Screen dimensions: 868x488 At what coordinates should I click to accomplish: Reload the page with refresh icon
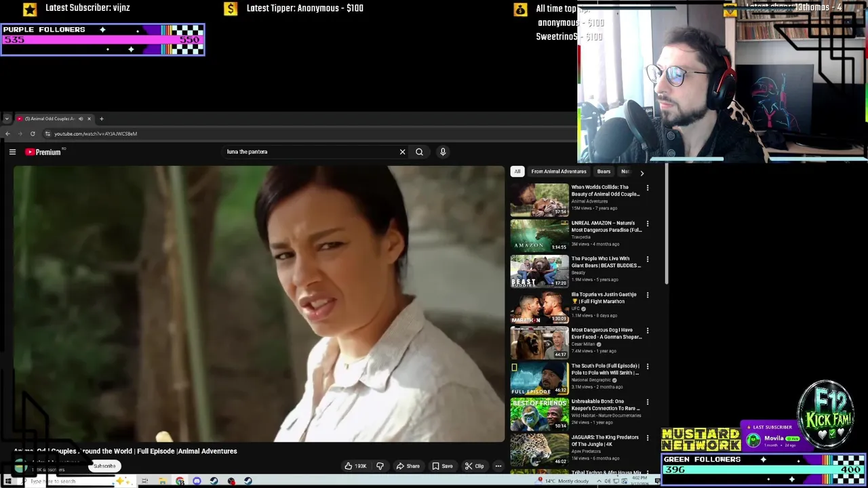pyautogui.click(x=33, y=134)
